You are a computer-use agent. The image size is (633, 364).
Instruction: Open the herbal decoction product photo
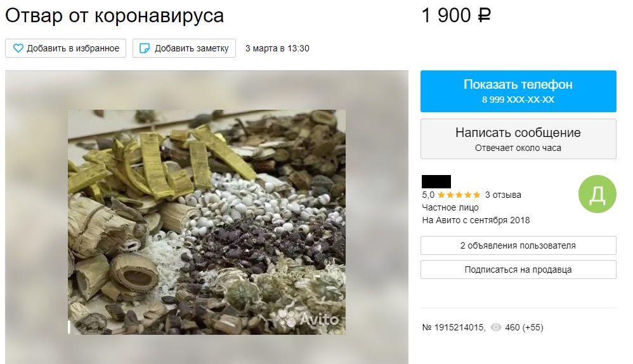pos(207,222)
